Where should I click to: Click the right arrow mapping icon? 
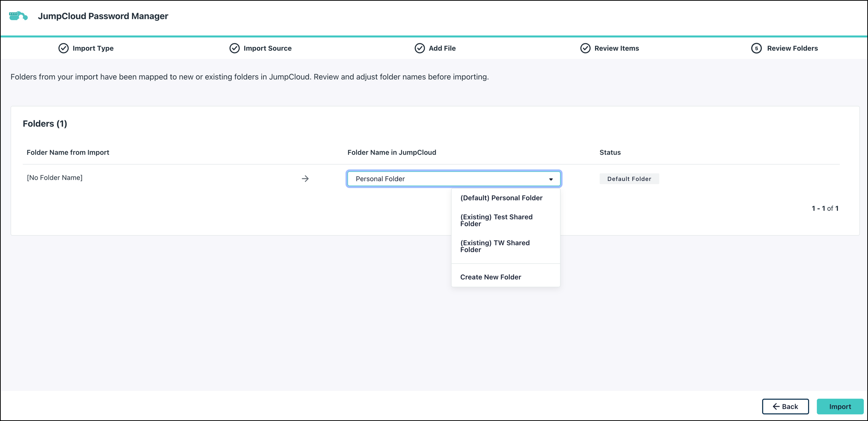(x=305, y=178)
